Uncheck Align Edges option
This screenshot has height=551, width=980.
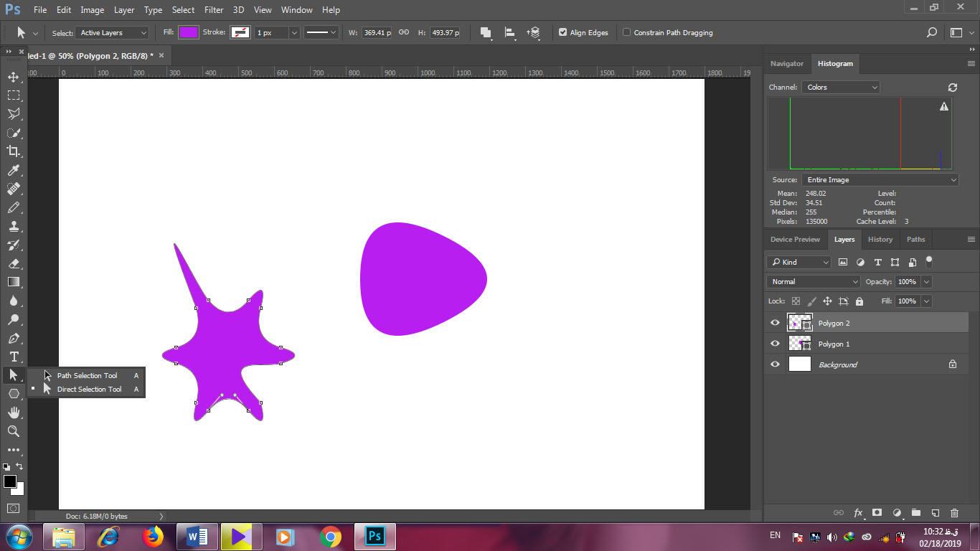pyautogui.click(x=562, y=32)
